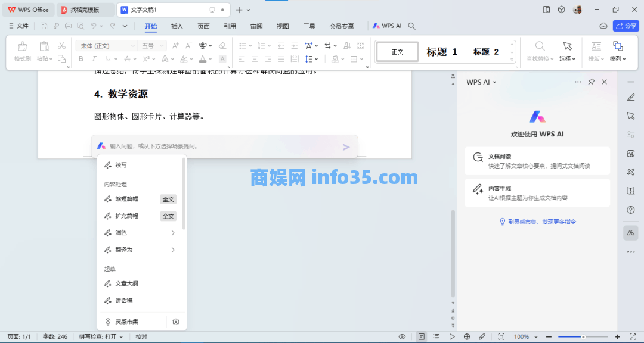Click the font color button (A with color bar)
Screen dimensions: 644x343
203,59
